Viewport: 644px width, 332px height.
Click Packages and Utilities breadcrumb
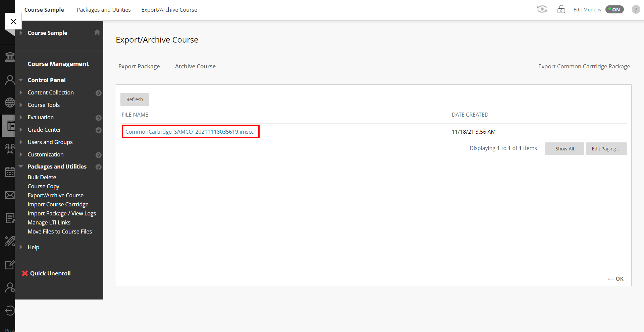click(x=104, y=10)
